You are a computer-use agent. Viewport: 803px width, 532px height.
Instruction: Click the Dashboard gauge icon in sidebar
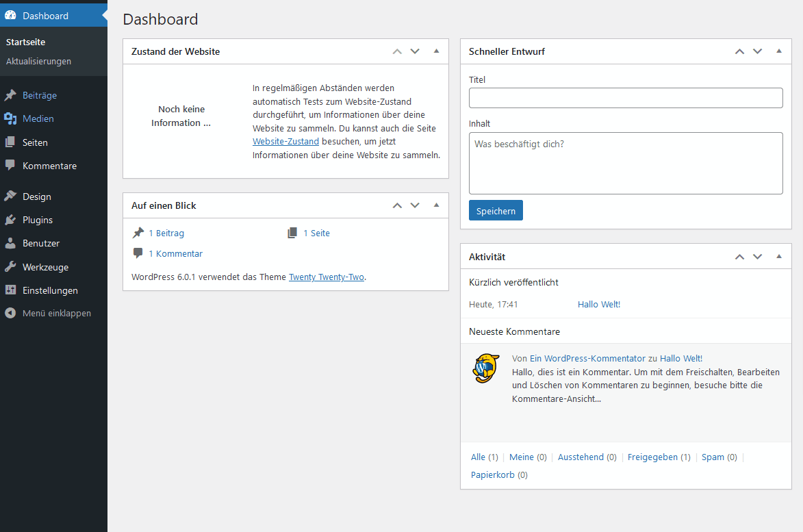(x=10, y=15)
